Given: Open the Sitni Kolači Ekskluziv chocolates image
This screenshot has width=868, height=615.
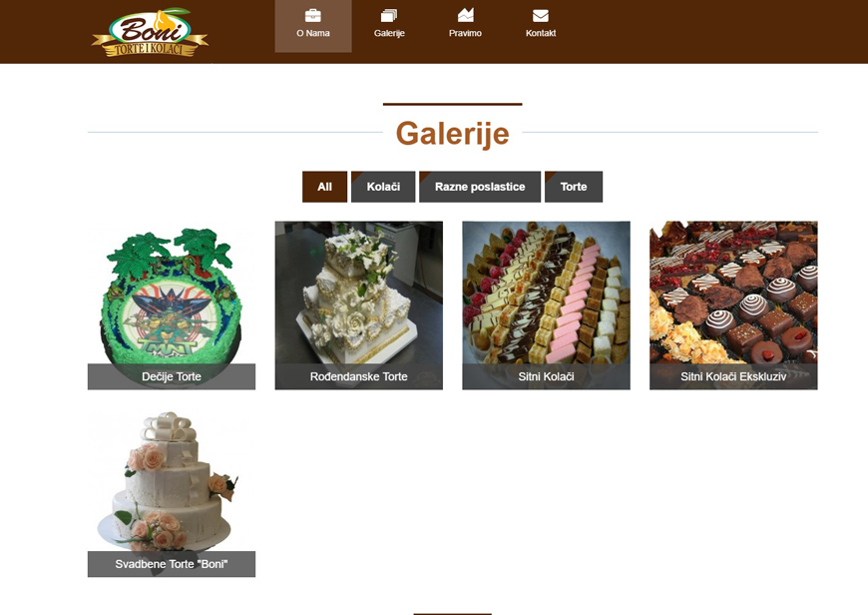Looking at the screenshot, I should point(733,306).
